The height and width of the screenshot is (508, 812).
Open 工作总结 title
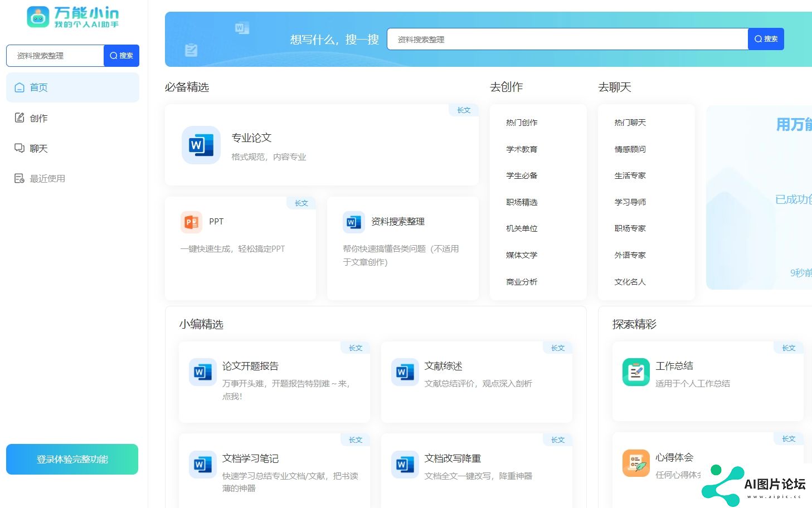(674, 366)
